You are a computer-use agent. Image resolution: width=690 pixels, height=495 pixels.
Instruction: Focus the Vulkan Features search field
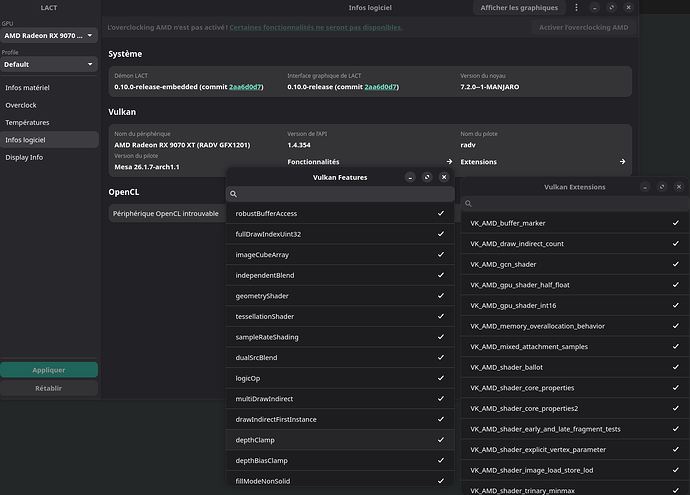[340, 194]
